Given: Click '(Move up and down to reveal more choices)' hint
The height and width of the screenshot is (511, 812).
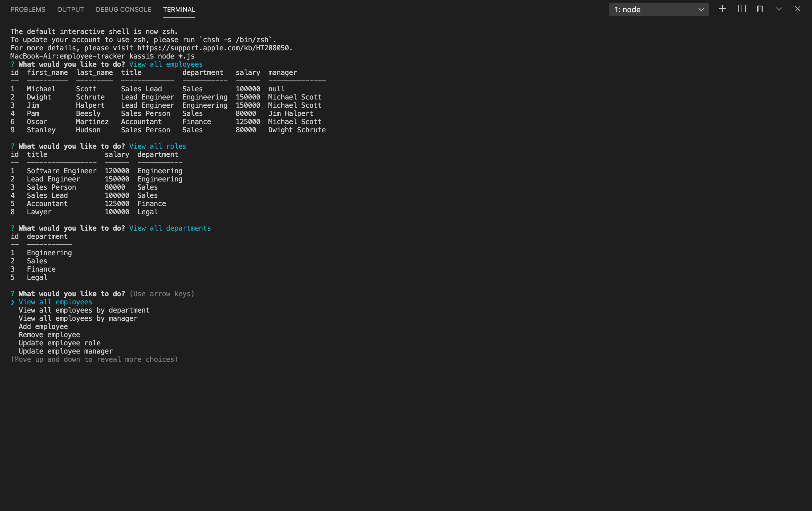Looking at the screenshot, I should tap(94, 359).
